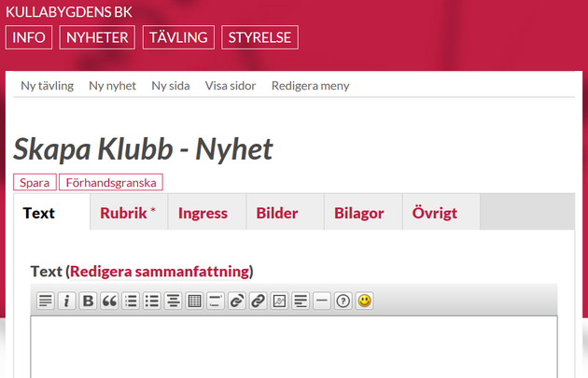Open Redigera sammanfattning link

(160, 271)
